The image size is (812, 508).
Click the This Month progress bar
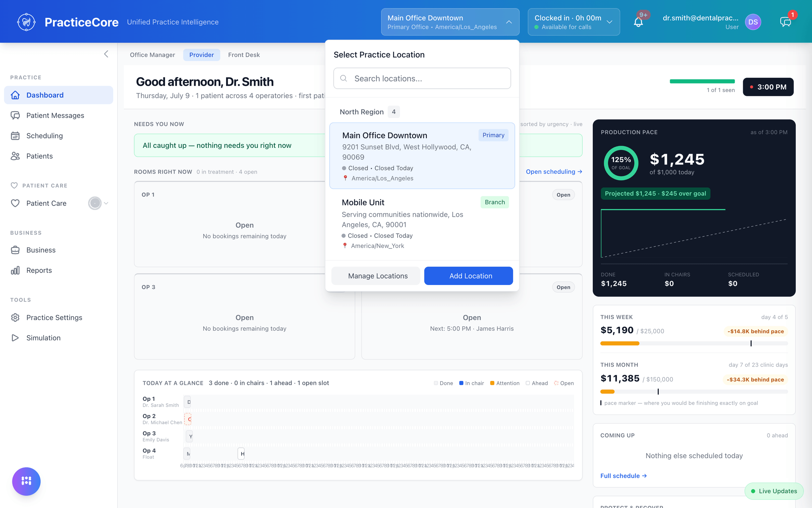pos(694,391)
